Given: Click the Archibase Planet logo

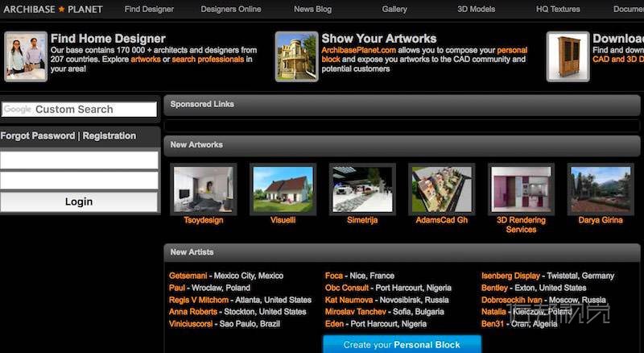Looking at the screenshot, I should coord(52,10).
